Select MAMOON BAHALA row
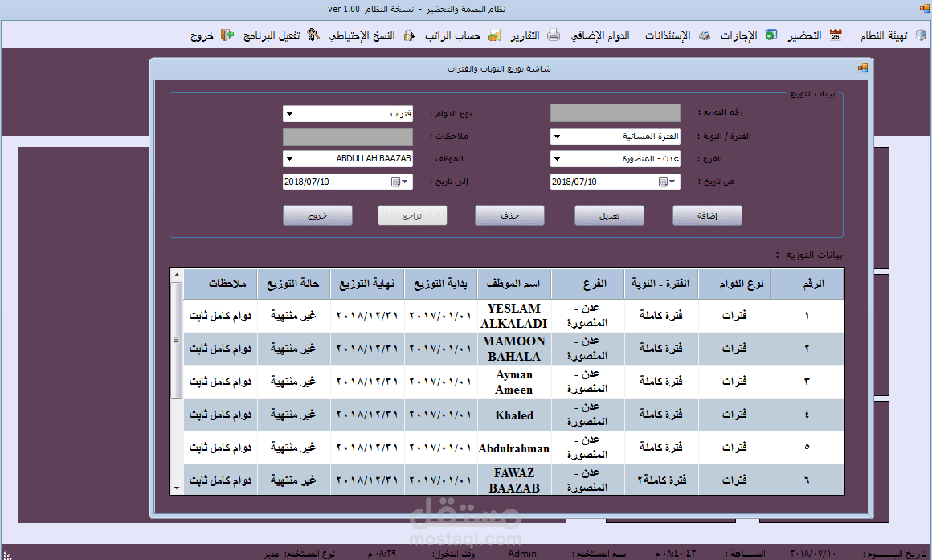The width and height of the screenshot is (932, 560). pos(513,349)
